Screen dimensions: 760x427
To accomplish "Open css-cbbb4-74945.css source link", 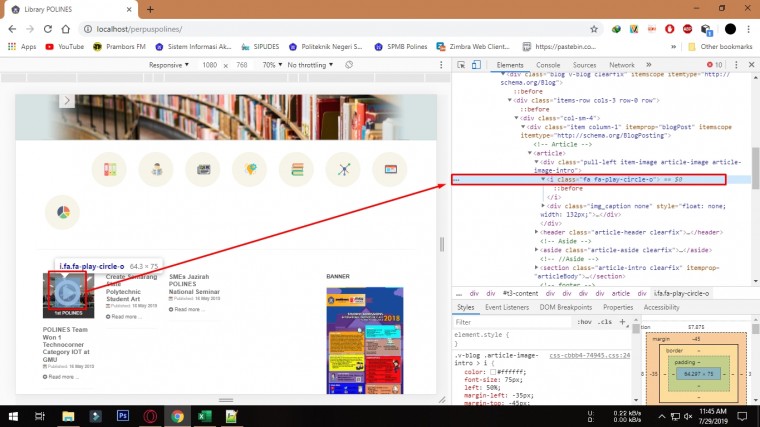I will click(x=589, y=355).
